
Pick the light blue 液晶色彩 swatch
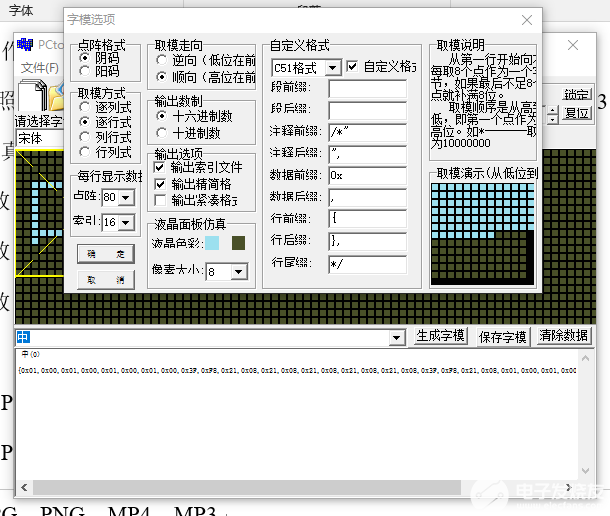click(x=212, y=243)
